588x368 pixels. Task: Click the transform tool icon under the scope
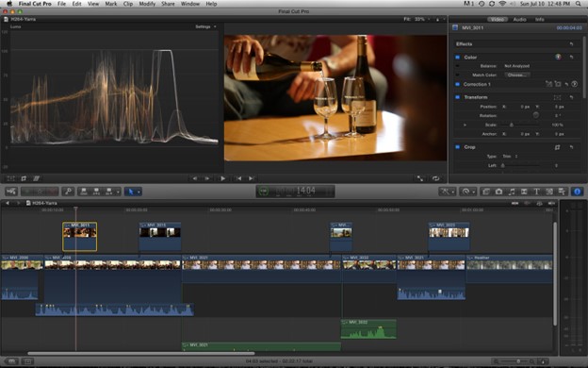point(11,178)
